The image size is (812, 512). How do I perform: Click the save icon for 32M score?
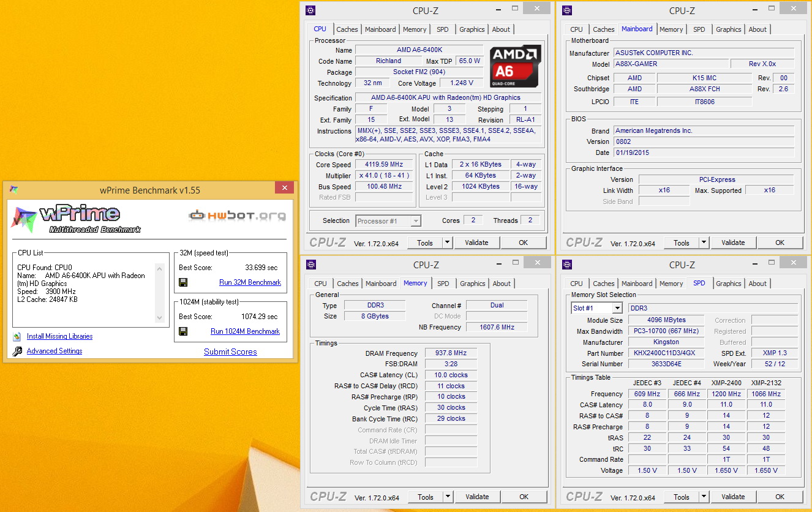(x=182, y=282)
